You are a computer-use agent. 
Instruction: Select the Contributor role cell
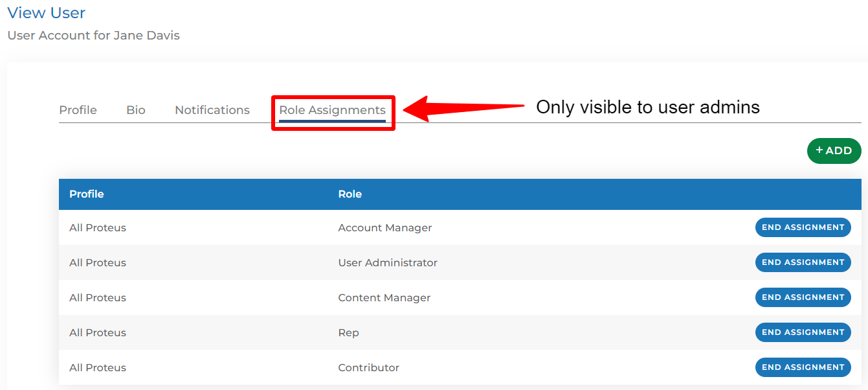(368, 368)
